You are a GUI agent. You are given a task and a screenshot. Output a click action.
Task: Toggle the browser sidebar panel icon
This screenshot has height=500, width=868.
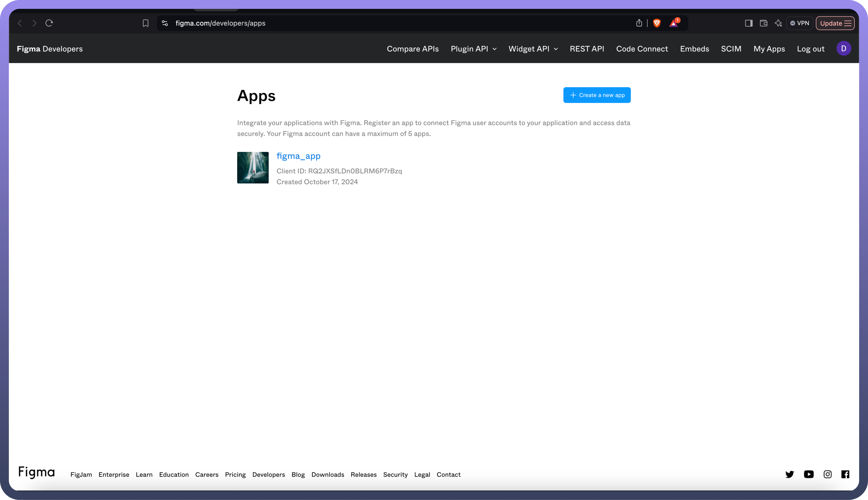749,23
